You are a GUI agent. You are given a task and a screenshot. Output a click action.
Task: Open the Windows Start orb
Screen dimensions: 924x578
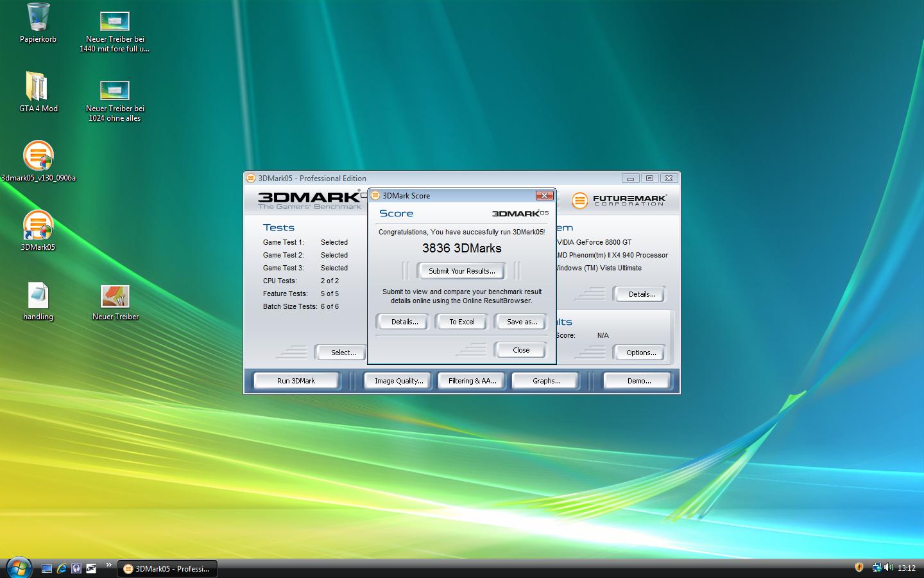[x=19, y=568]
